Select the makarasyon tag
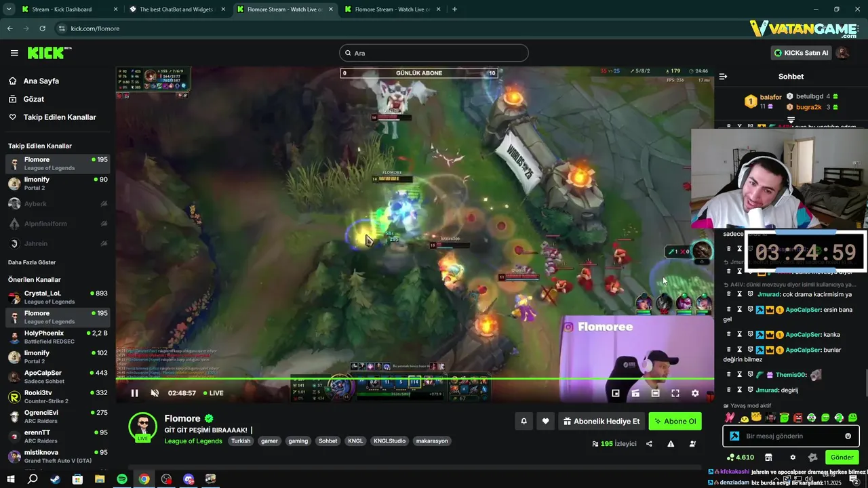 coord(432,441)
